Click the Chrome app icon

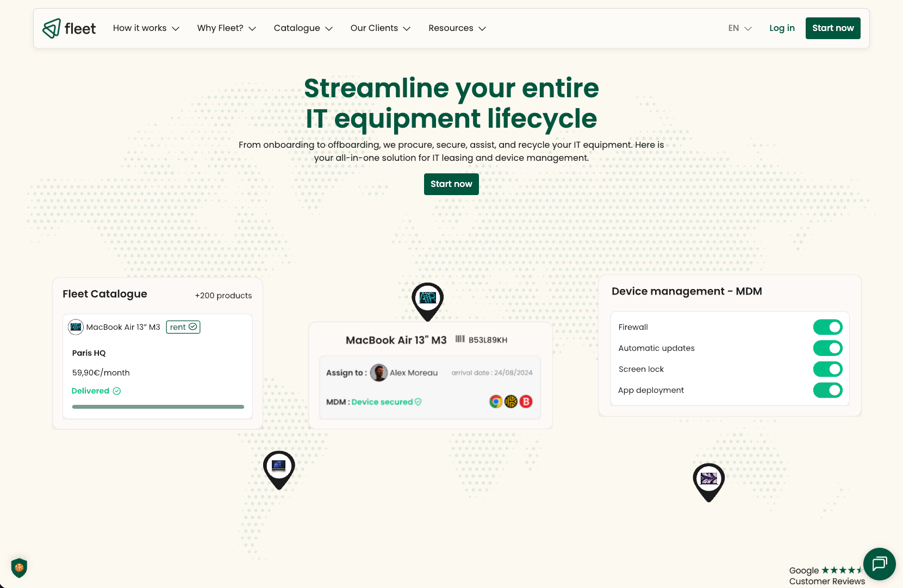(x=496, y=402)
